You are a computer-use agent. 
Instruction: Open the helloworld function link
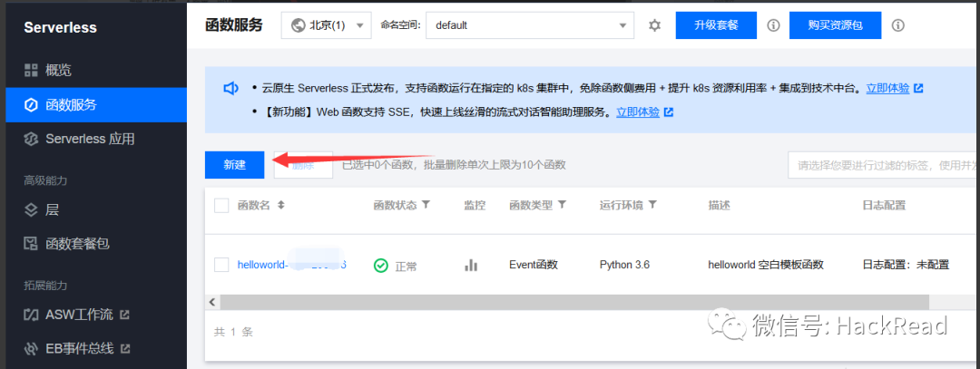[292, 265]
